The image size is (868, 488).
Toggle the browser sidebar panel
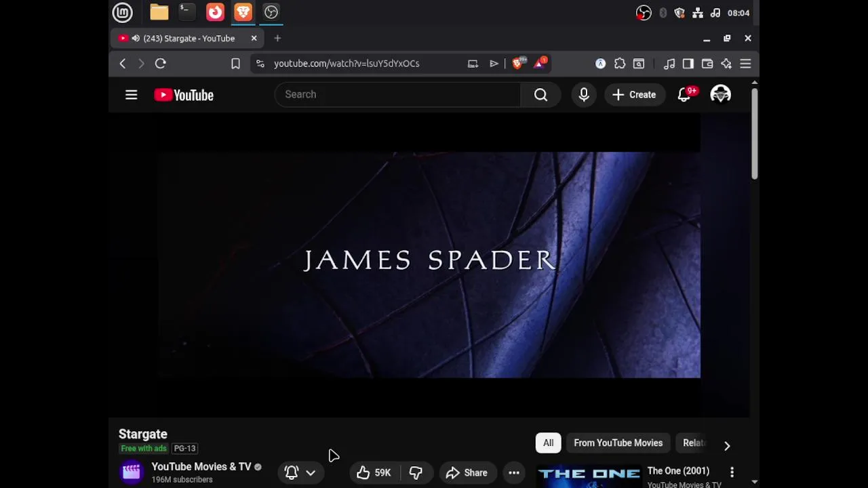coord(688,64)
